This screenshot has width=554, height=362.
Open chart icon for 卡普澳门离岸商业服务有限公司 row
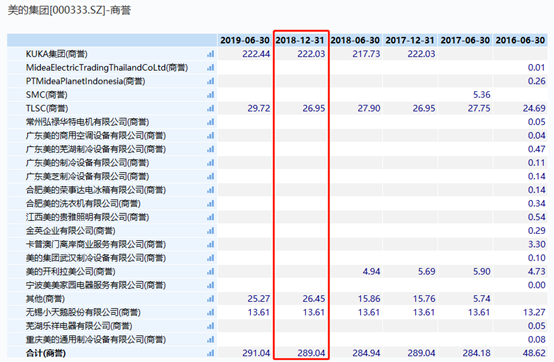tap(211, 244)
